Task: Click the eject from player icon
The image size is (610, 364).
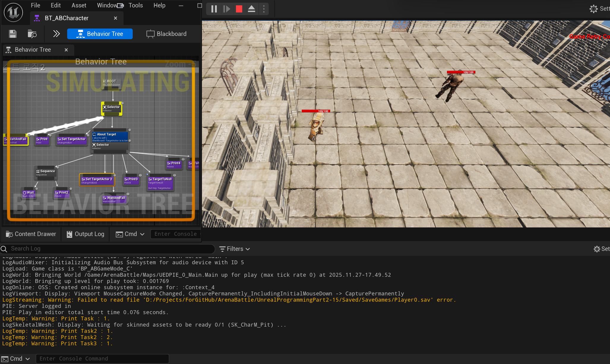Action: pos(251,9)
